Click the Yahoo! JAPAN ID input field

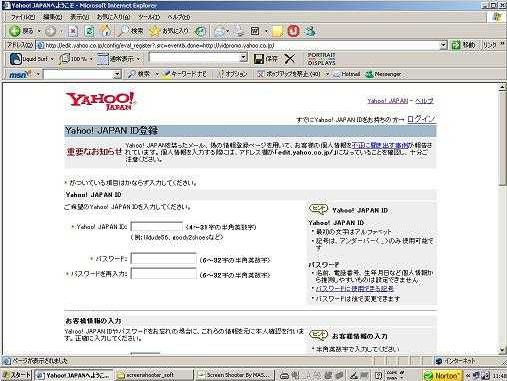pos(157,226)
